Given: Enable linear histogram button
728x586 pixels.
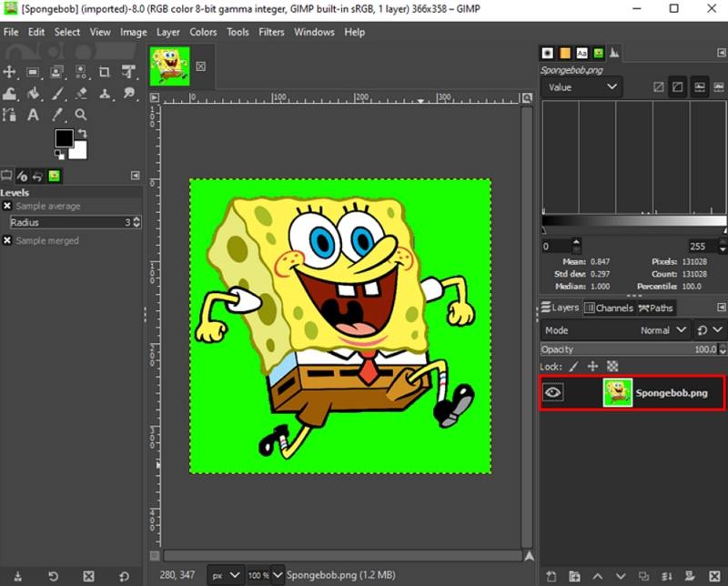Looking at the screenshot, I should (658, 86).
